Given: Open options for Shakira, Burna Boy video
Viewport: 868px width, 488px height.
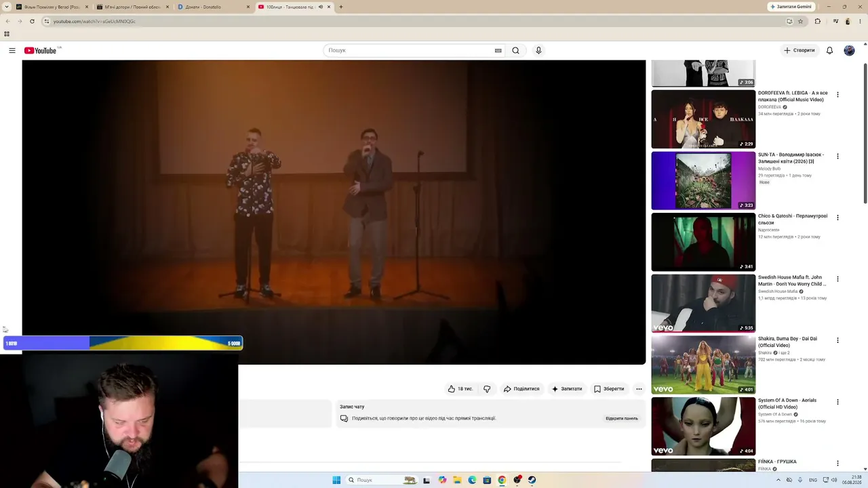Looking at the screenshot, I should click(837, 340).
